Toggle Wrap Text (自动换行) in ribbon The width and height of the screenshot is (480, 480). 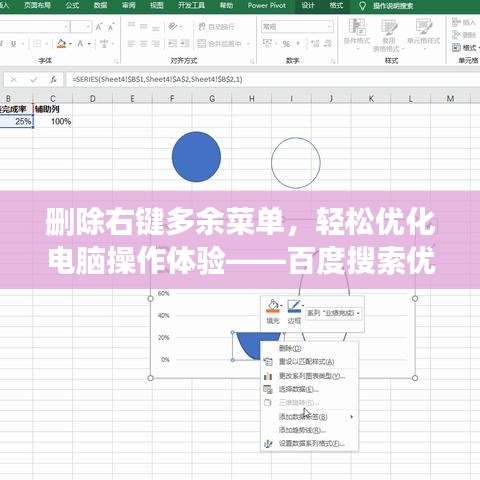[x=217, y=26]
